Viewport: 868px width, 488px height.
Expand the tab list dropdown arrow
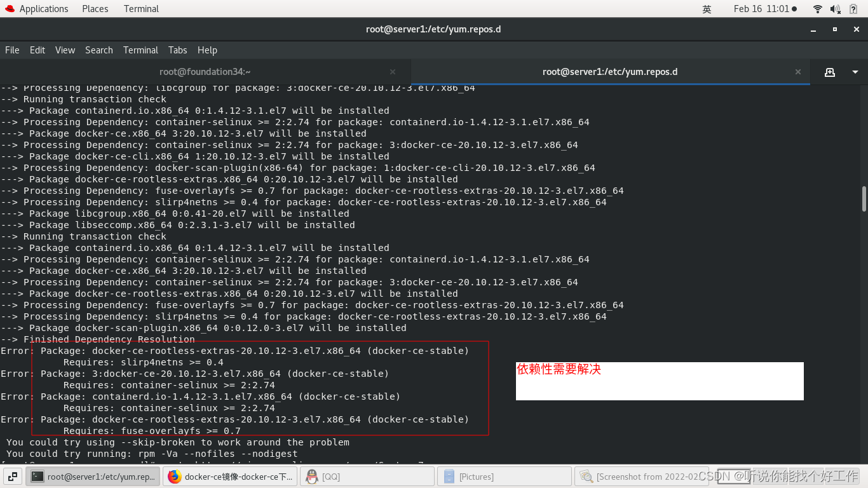(x=855, y=72)
